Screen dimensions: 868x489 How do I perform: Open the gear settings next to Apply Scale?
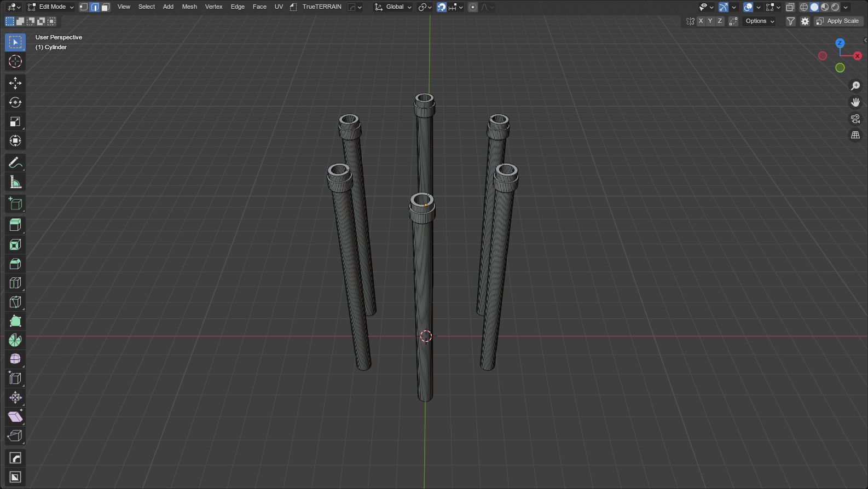(x=805, y=21)
